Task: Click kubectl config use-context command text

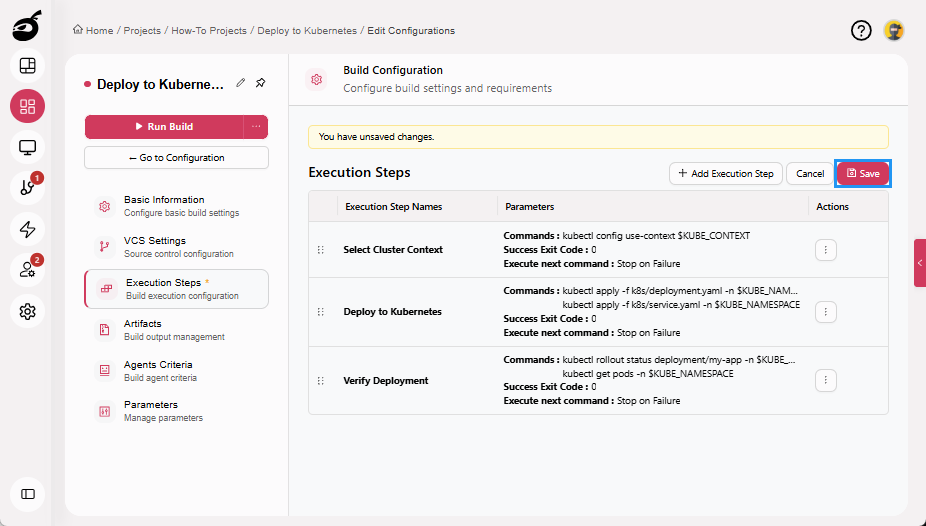Action: [x=656, y=236]
